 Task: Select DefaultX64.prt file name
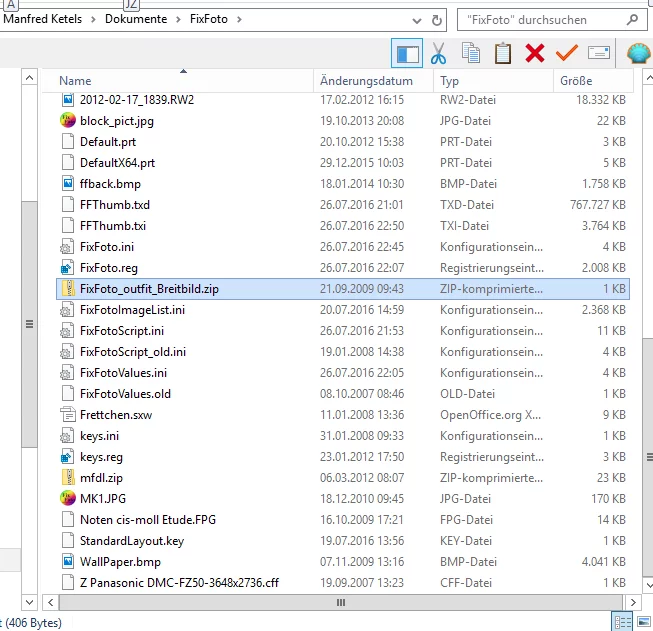pos(117,162)
